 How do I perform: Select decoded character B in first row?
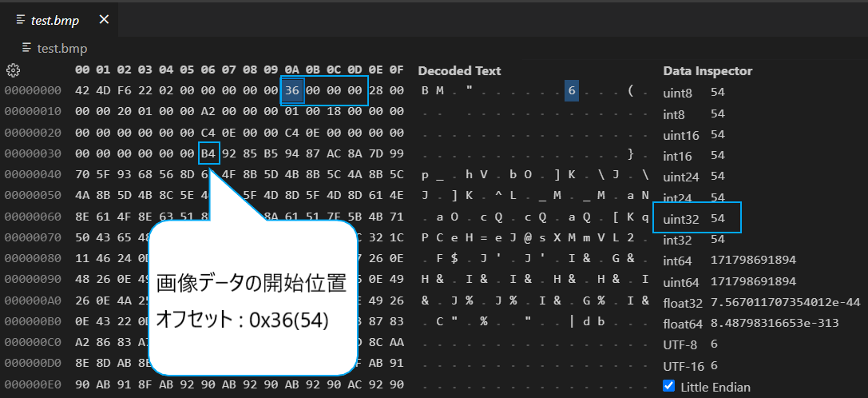click(x=425, y=90)
